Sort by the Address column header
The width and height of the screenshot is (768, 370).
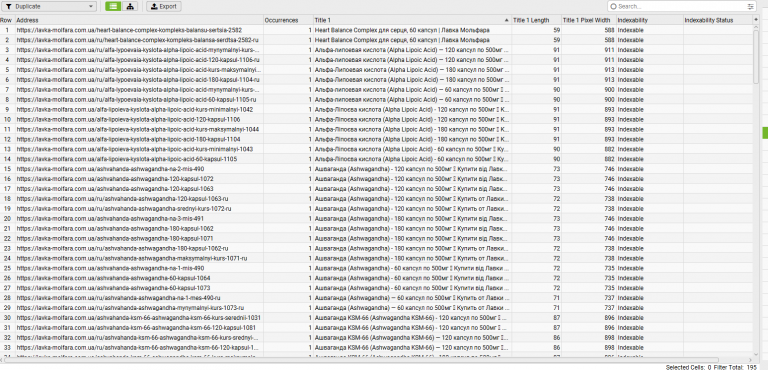[x=140, y=20]
